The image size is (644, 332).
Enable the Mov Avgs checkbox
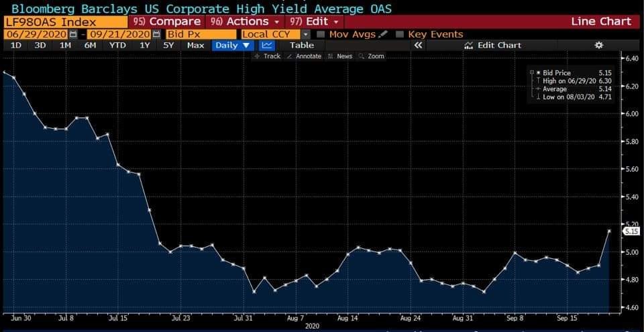[x=321, y=34]
